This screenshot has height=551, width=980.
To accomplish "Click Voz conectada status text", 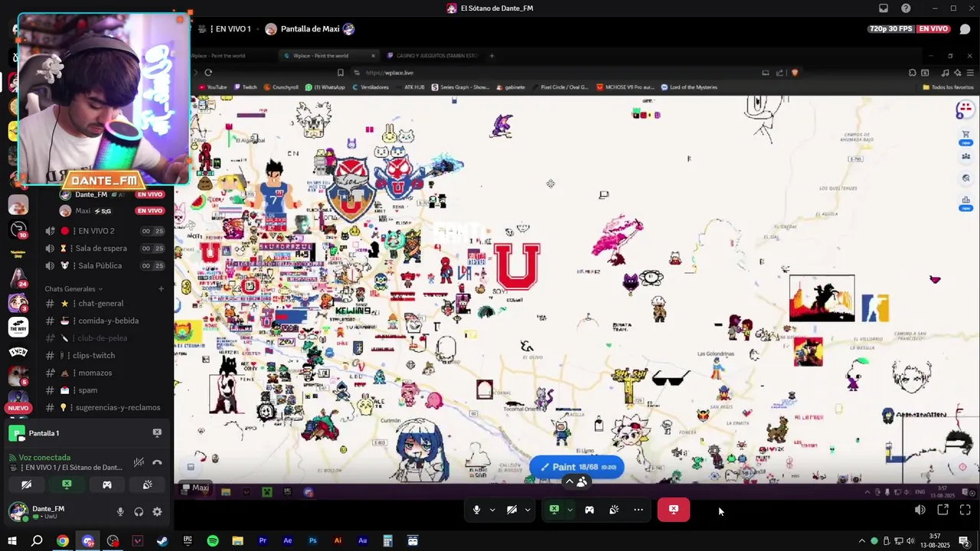I will pyautogui.click(x=44, y=458).
